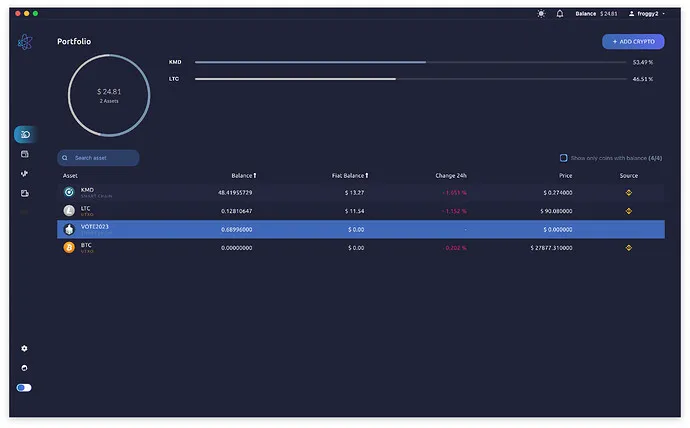Click the LTC balance 0.12810647
The width and height of the screenshot is (690, 428).
(x=236, y=211)
